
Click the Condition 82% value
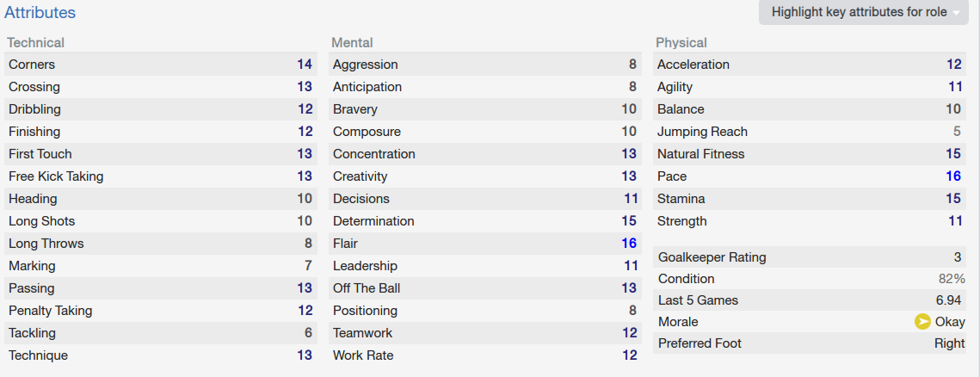950,279
